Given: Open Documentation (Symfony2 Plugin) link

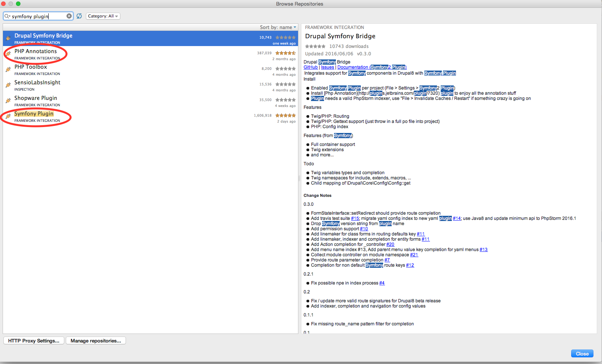Looking at the screenshot, I should coord(372,67).
